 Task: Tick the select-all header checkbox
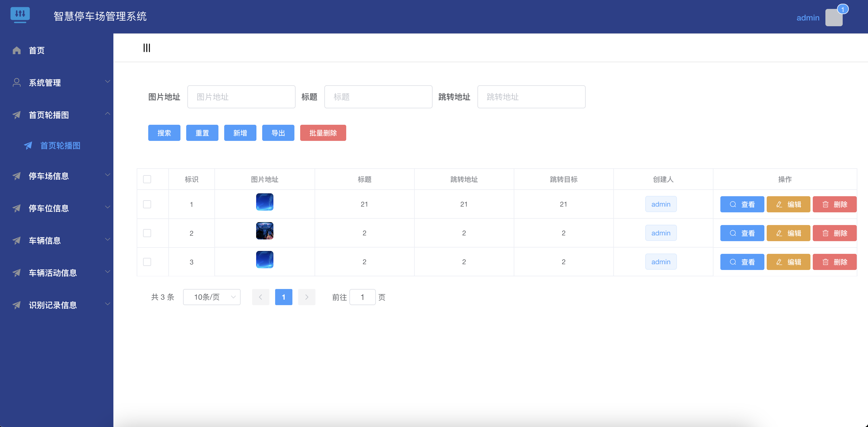click(147, 179)
